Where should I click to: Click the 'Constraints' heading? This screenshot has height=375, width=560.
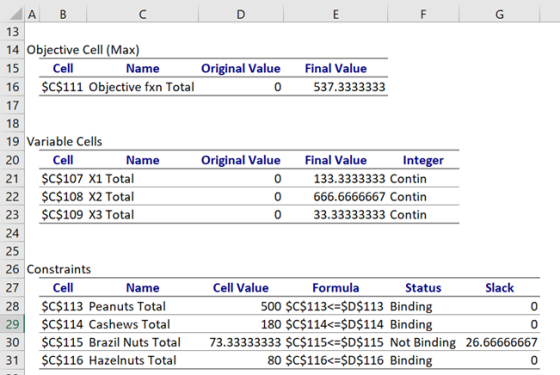[59, 269]
